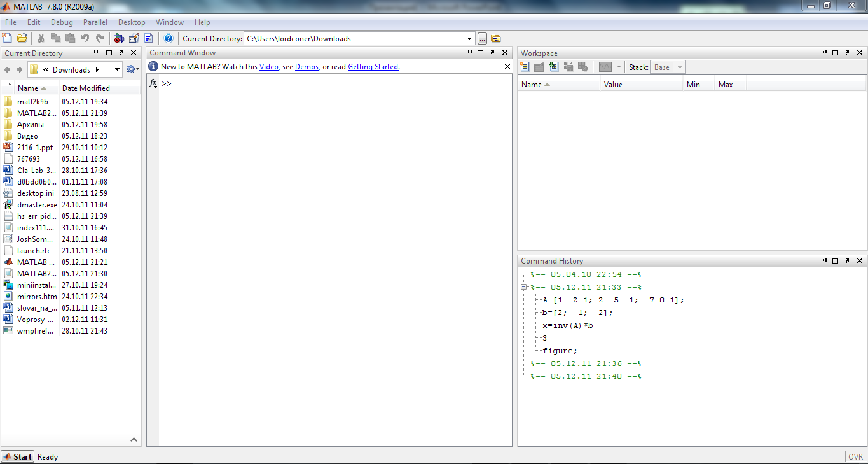
Task: Open the File menu
Action: click(x=11, y=22)
